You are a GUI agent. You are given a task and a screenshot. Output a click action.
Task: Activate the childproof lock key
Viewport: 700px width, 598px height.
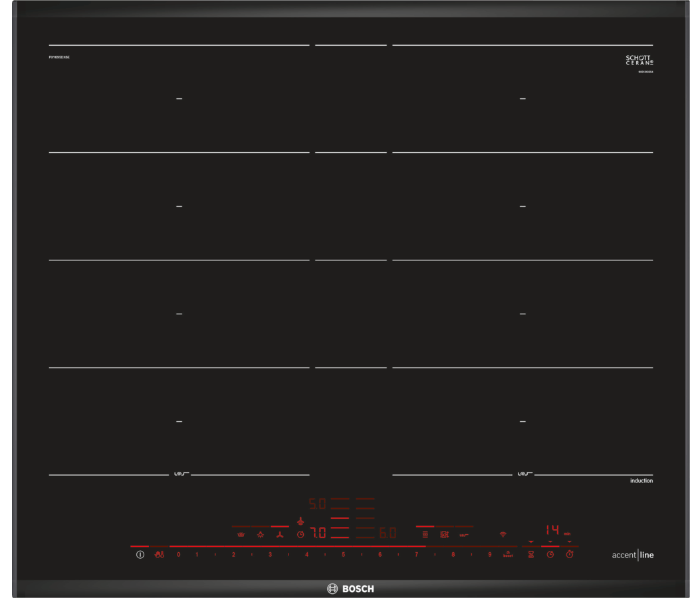(x=160, y=555)
